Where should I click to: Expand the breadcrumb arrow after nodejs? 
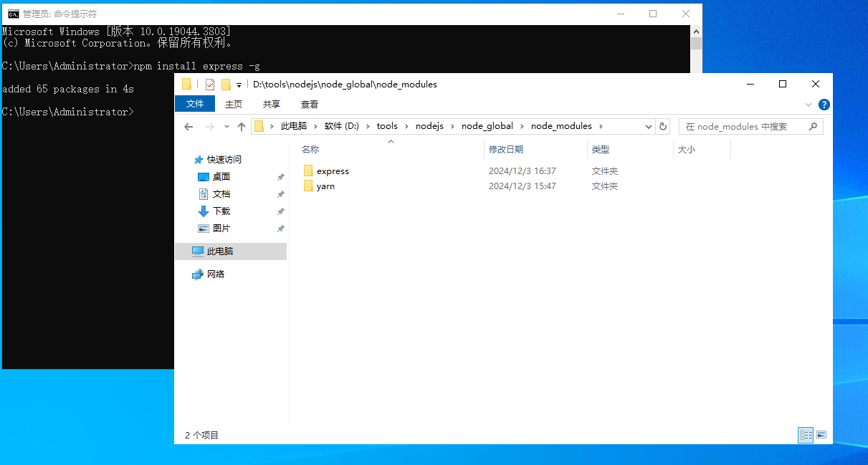(x=452, y=126)
